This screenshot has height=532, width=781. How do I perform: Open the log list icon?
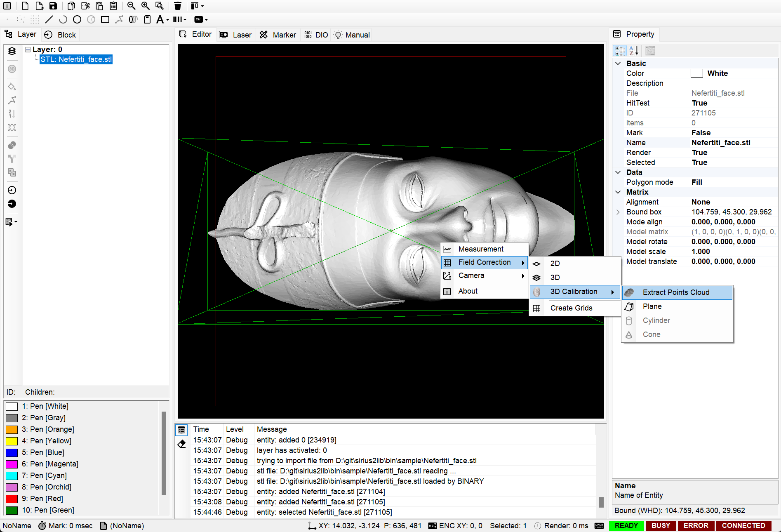(x=182, y=430)
